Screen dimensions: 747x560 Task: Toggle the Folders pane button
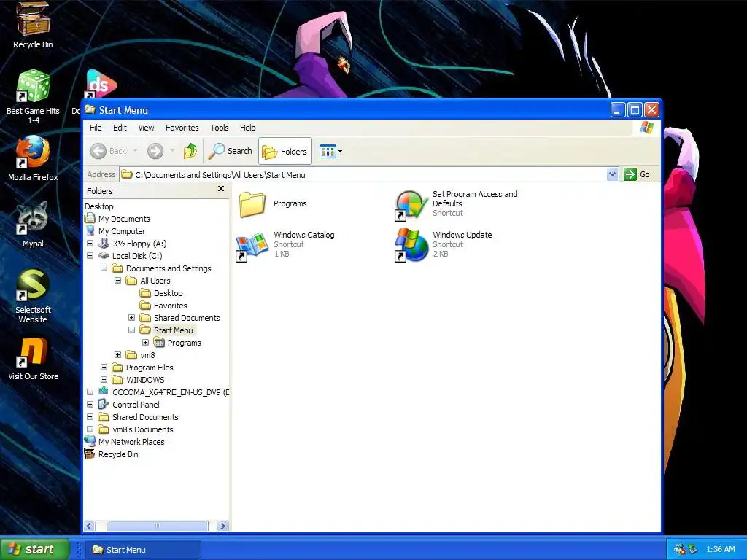pos(285,152)
